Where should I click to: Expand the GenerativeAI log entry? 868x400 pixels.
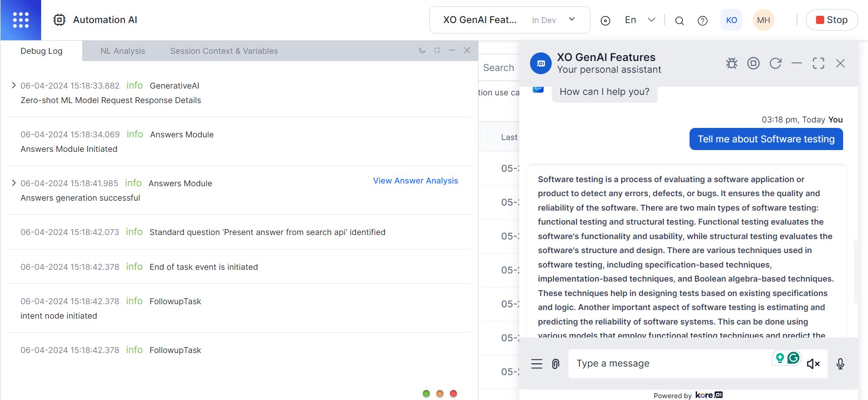(x=14, y=85)
